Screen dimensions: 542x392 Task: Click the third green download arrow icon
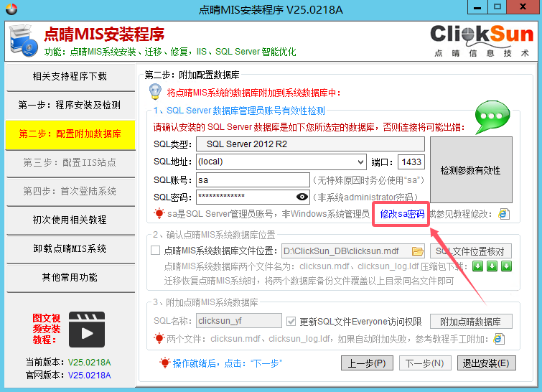point(506,266)
